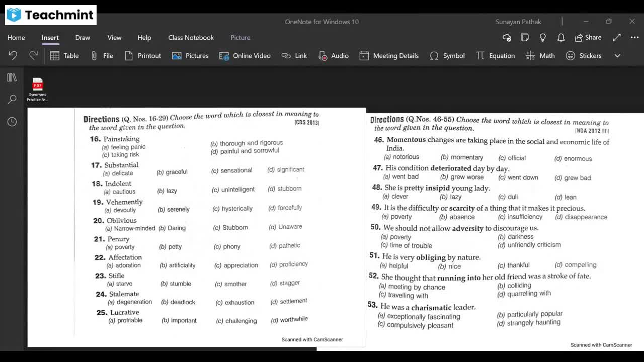The height and width of the screenshot is (362, 644).
Task: Switch to the Draw tab
Action: [x=83, y=38]
